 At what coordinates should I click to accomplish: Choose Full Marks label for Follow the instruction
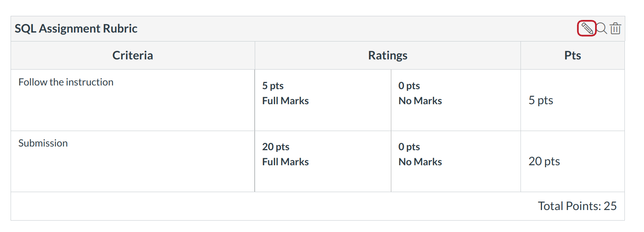(285, 101)
